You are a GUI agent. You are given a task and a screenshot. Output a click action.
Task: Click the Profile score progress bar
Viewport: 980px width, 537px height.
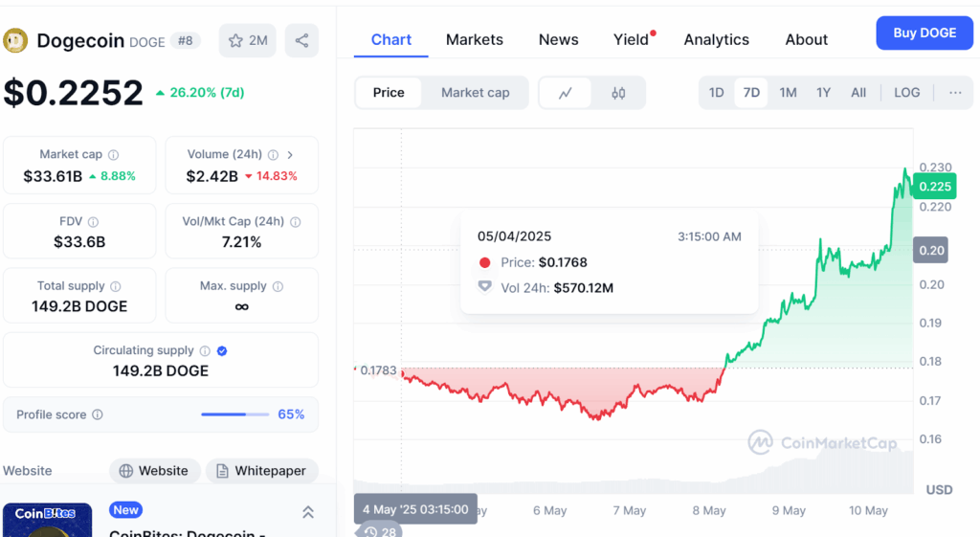[235, 414]
